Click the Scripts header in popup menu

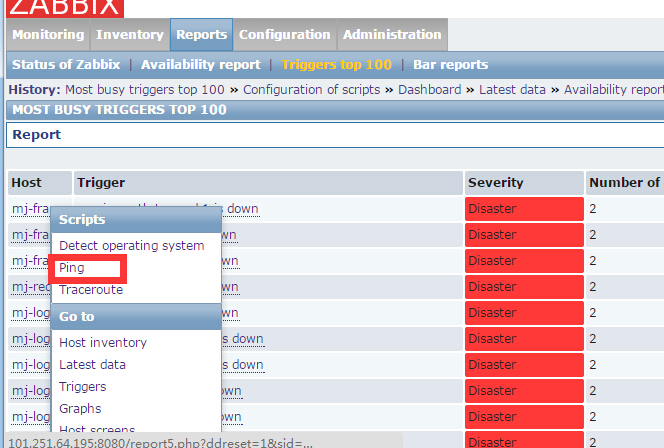tap(136, 220)
